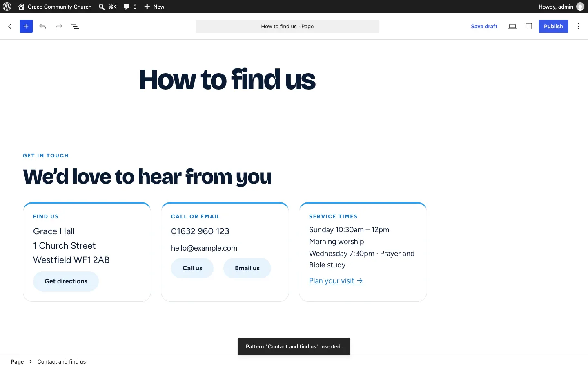Select the 'FIND US' card label
588x368 pixels.
[46, 216]
